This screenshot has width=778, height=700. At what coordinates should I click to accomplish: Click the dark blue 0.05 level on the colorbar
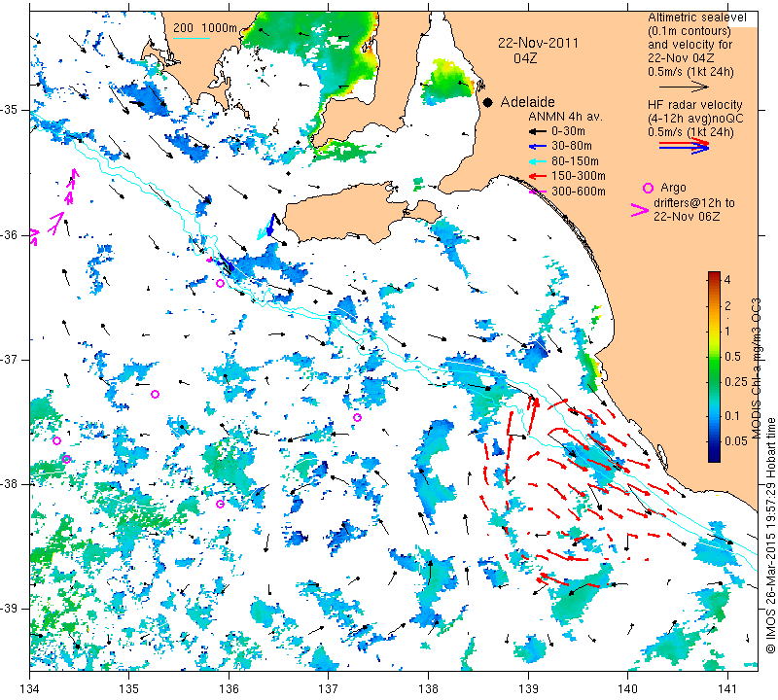pyautogui.click(x=714, y=441)
